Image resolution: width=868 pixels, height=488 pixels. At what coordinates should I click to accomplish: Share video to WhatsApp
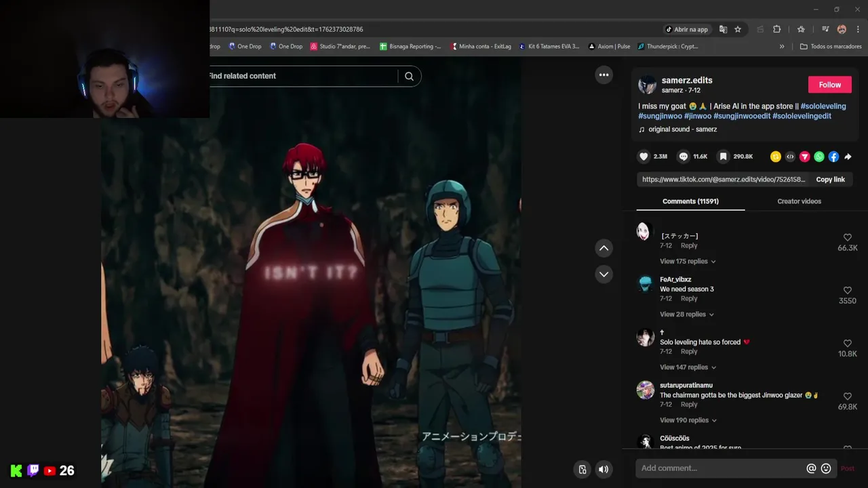[x=819, y=157]
